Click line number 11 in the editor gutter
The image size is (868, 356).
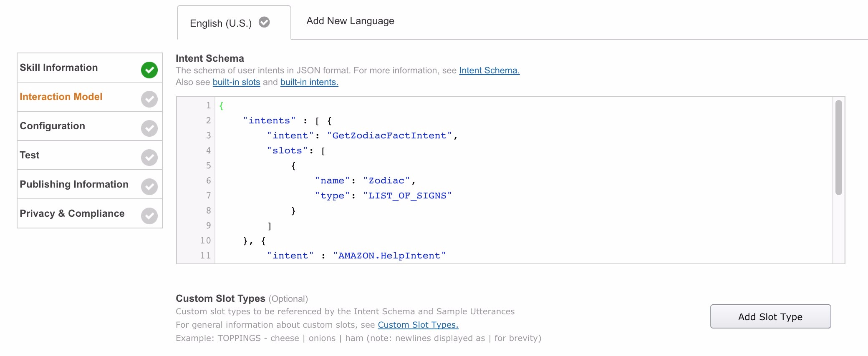pos(205,256)
